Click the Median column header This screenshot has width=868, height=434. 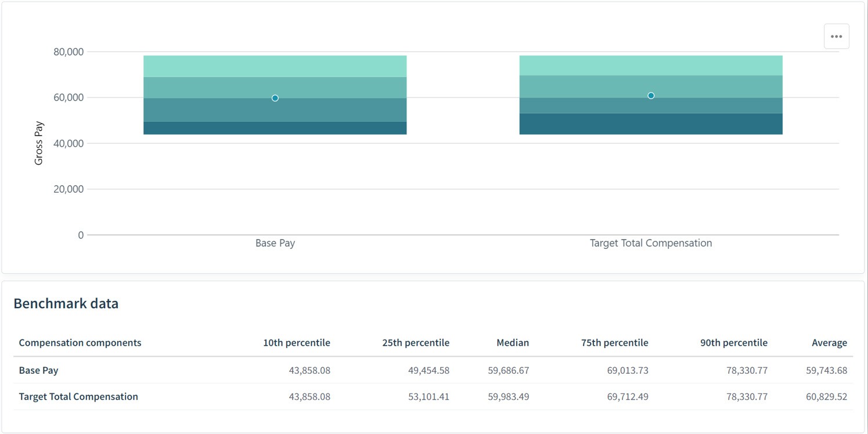coord(513,343)
